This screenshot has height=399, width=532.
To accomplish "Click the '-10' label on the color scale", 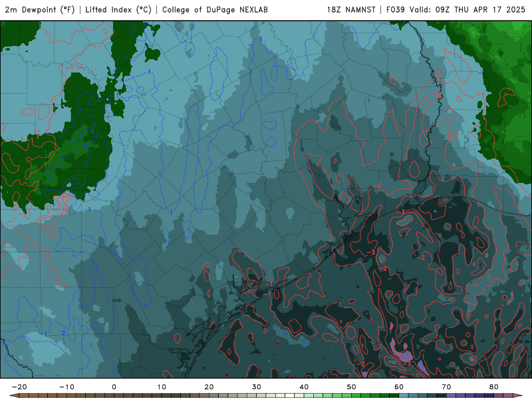I will click(66, 387).
